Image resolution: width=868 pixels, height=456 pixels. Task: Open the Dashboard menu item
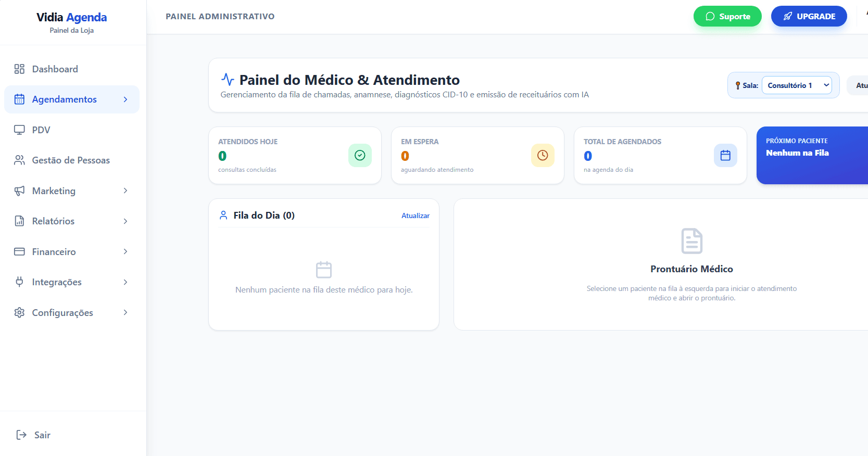(72, 69)
